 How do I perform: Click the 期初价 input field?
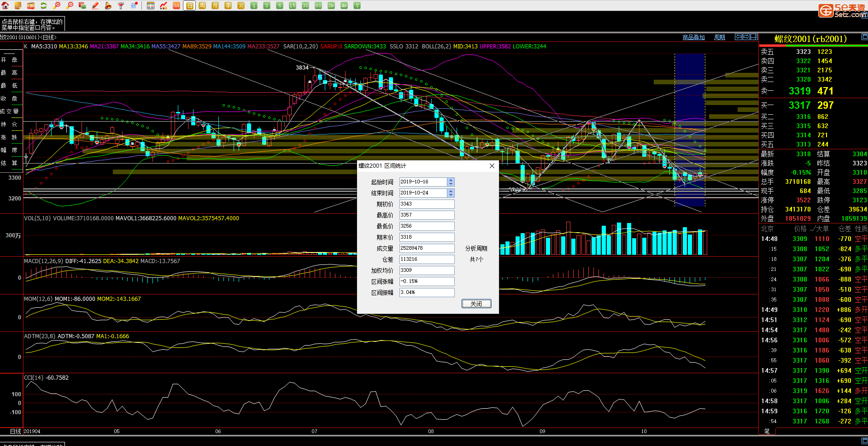427,204
